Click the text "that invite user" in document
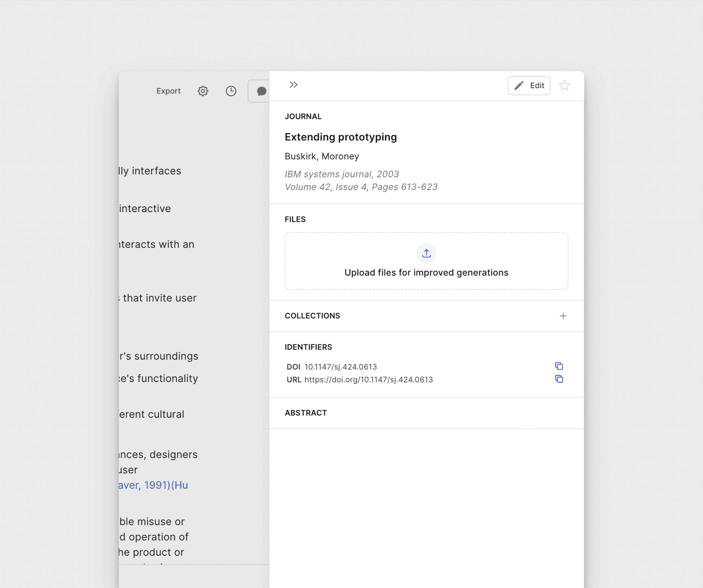 point(160,298)
